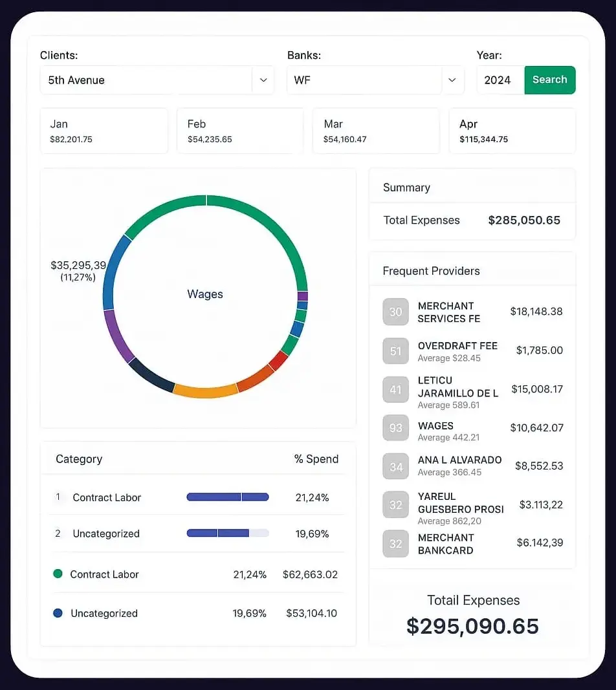Click the Contract Labor percentage bar
Screen dimensions: 616x690
pos(227,497)
